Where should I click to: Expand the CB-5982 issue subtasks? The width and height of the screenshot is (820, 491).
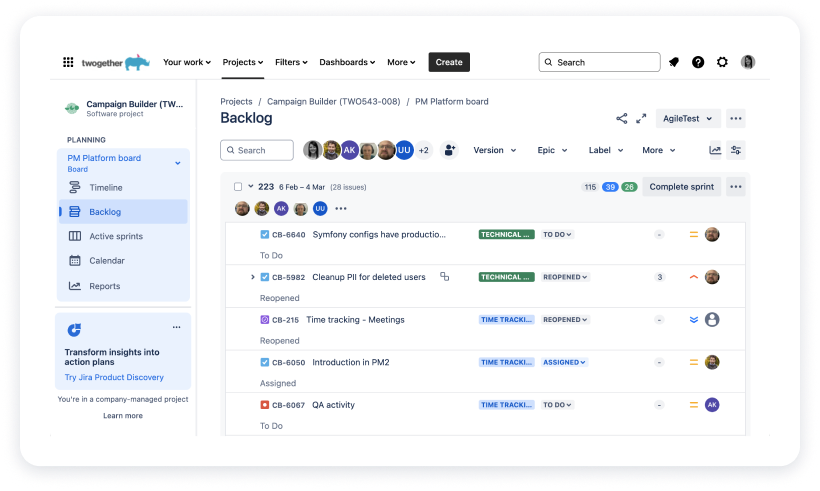coord(252,277)
